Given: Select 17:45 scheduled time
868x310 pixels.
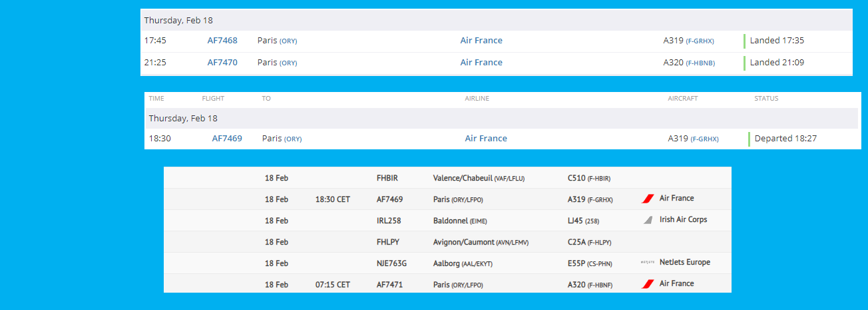Looking at the screenshot, I should tap(155, 41).
